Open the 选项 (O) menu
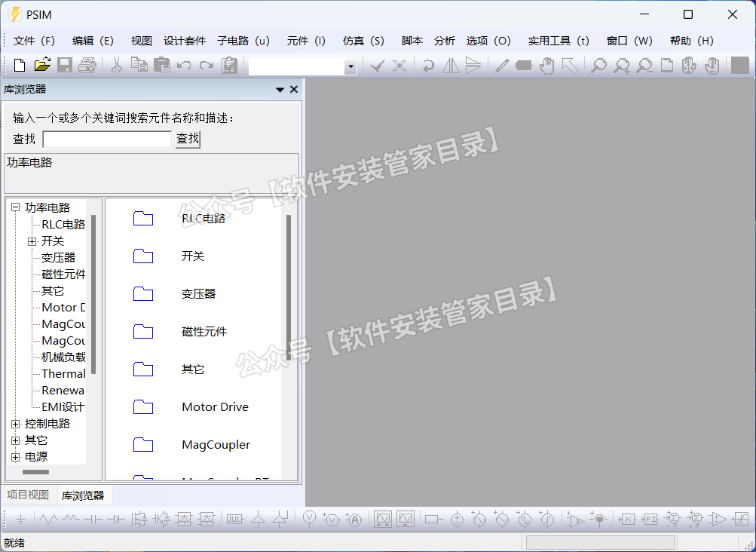The image size is (756, 552). click(x=488, y=41)
